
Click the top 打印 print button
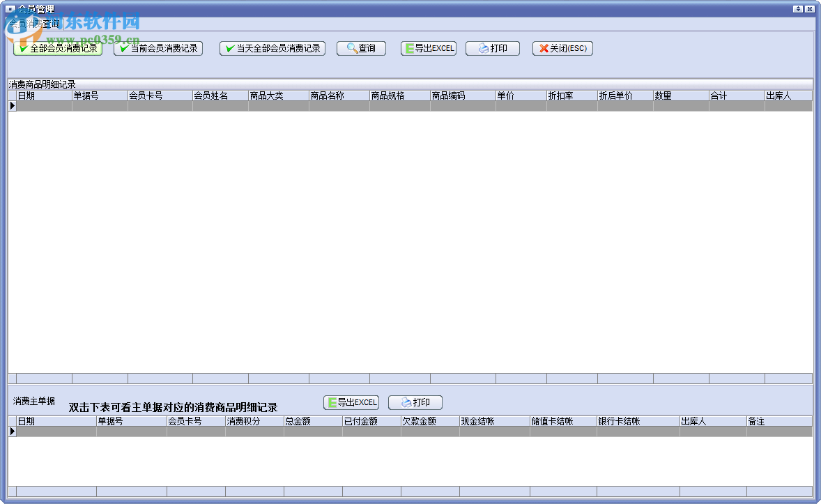[x=492, y=48]
